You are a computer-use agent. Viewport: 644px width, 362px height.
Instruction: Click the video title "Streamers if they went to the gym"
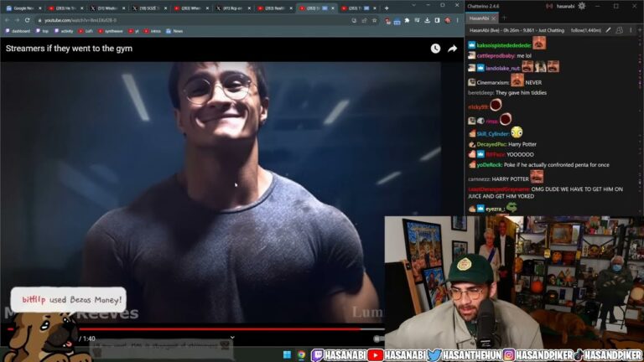click(69, 49)
